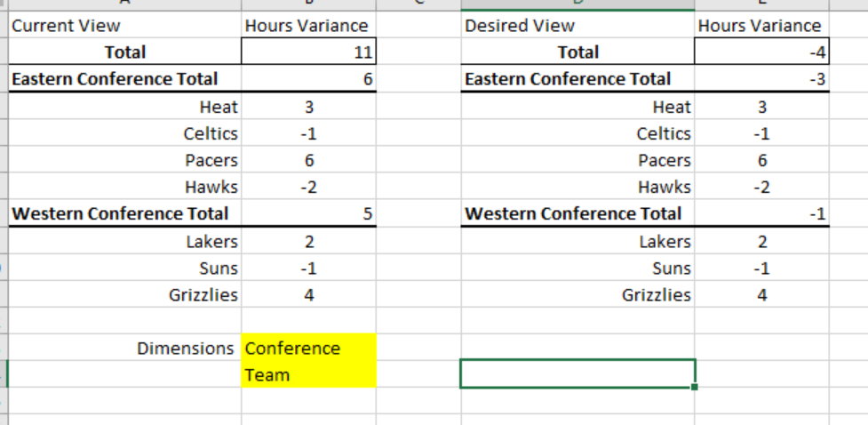Click the yellow Team cell

point(307,374)
